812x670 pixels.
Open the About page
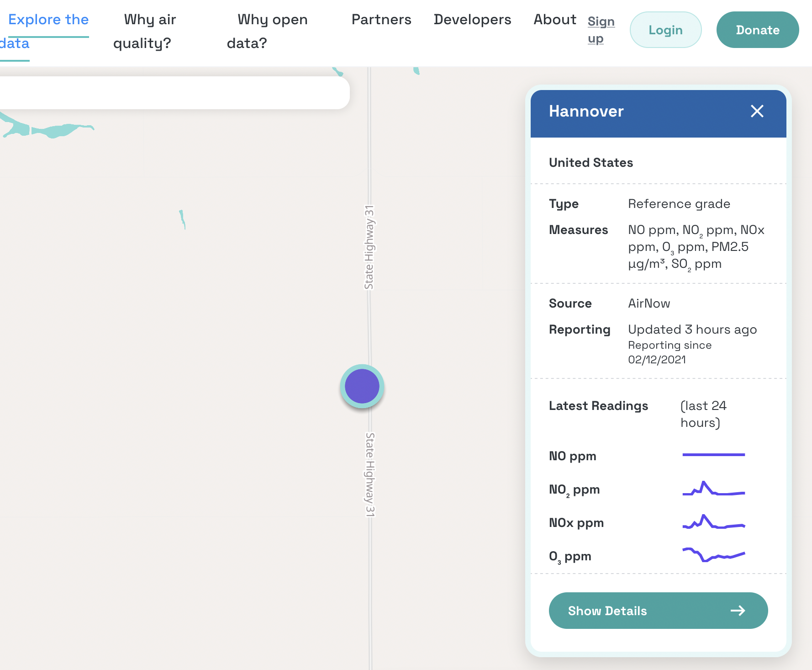click(555, 20)
